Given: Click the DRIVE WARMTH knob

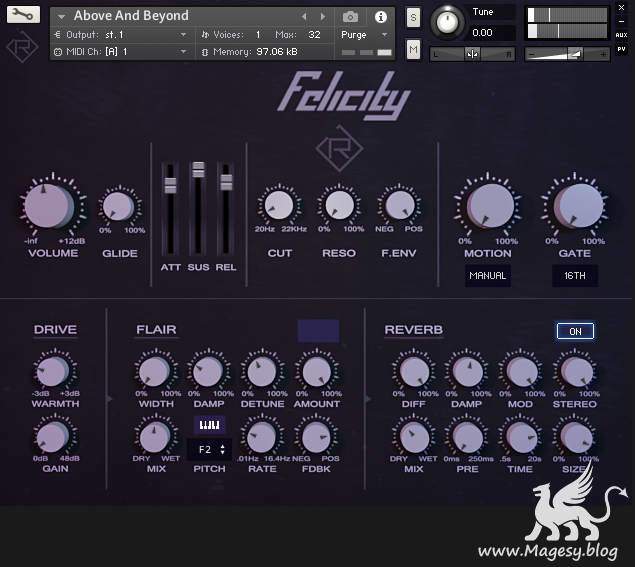Looking at the screenshot, I should 53,372.
